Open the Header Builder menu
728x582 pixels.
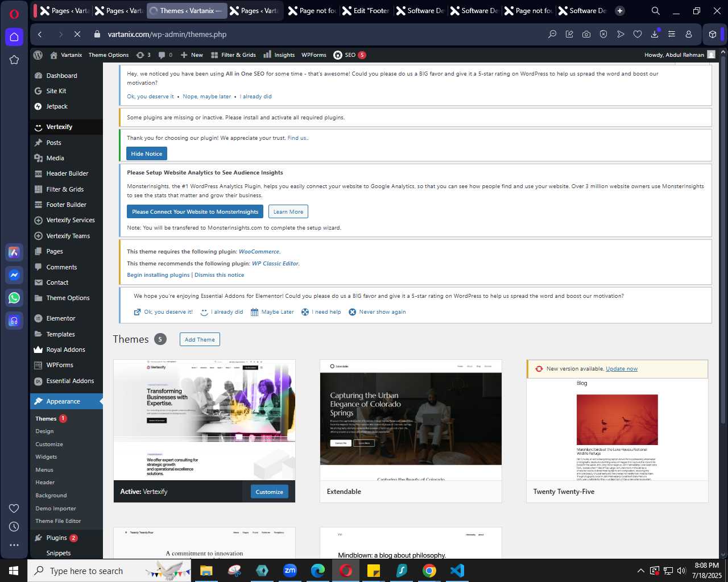coord(66,173)
